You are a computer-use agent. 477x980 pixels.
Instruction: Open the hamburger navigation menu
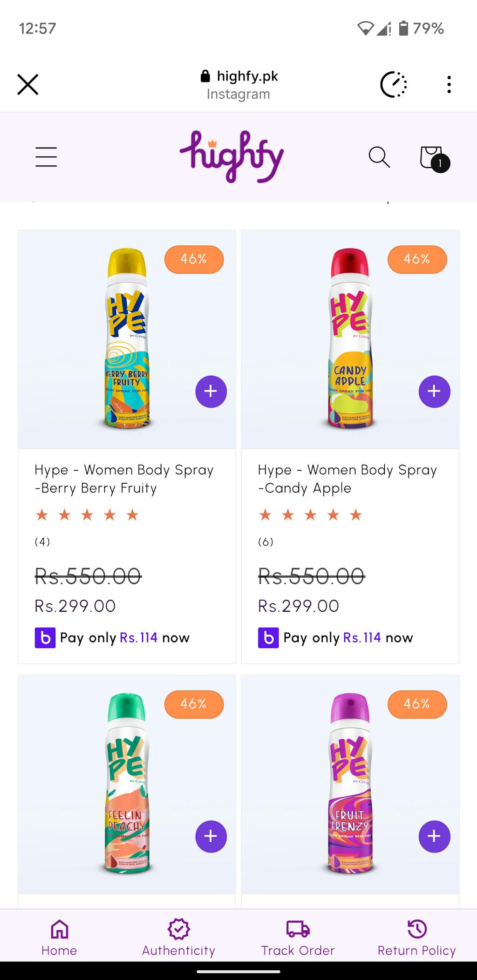[x=46, y=157]
